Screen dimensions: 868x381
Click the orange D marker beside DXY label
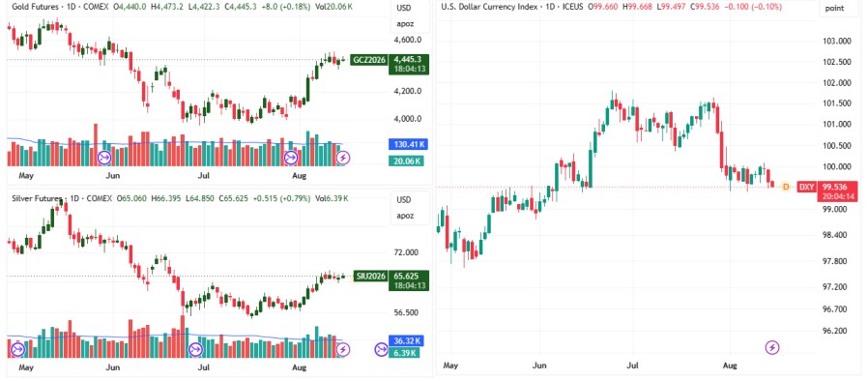coord(785,188)
